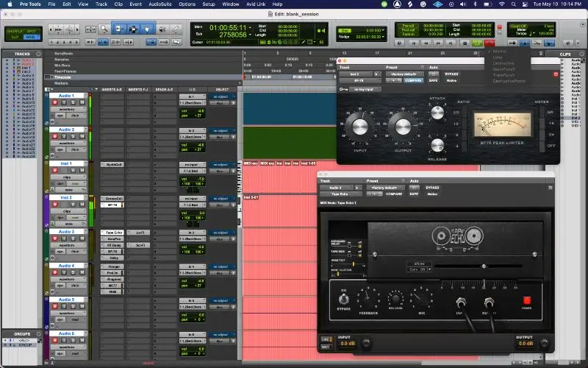588x368 pixels.
Task: Record-enable the Inst 2 track
Action: [x=55, y=205]
